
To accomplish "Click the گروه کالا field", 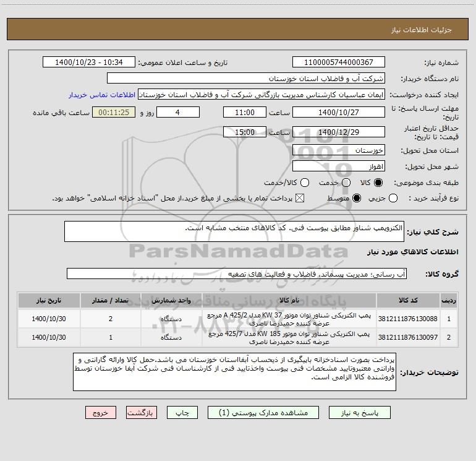I will 237,274.
